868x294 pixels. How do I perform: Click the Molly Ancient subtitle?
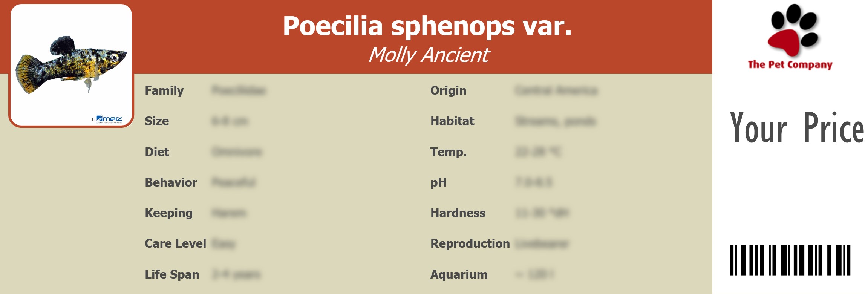(x=429, y=55)
